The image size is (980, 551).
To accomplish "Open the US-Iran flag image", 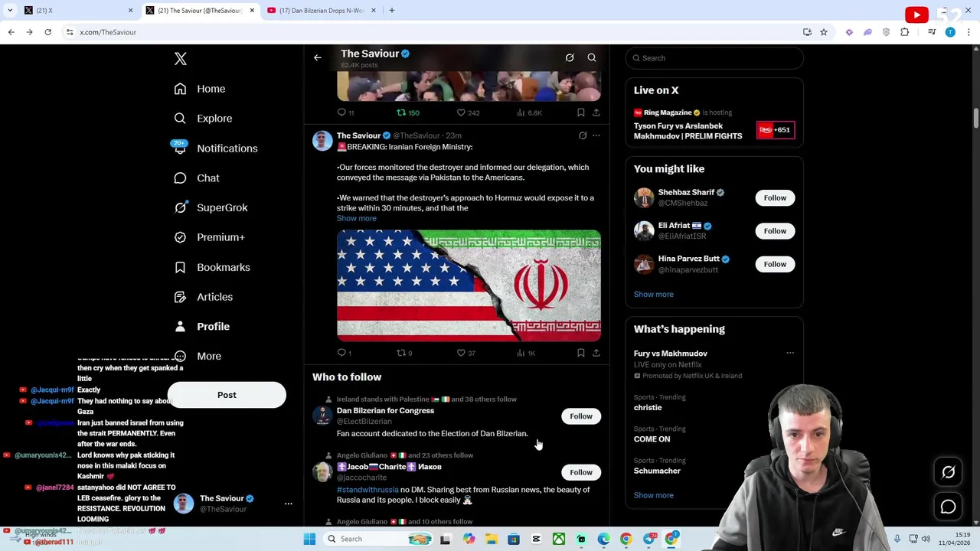I will coord(469,285).
